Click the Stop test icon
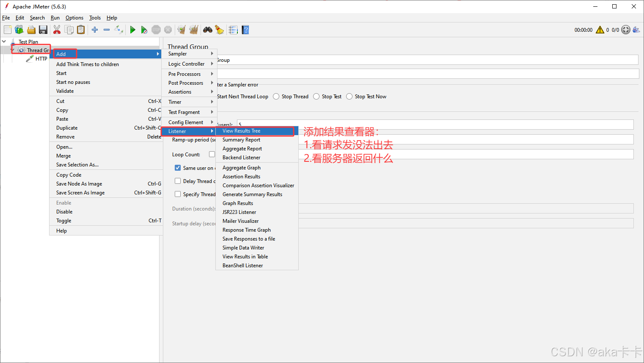The width and height of the screenshot is (644, 363). (x=156, y=30)
